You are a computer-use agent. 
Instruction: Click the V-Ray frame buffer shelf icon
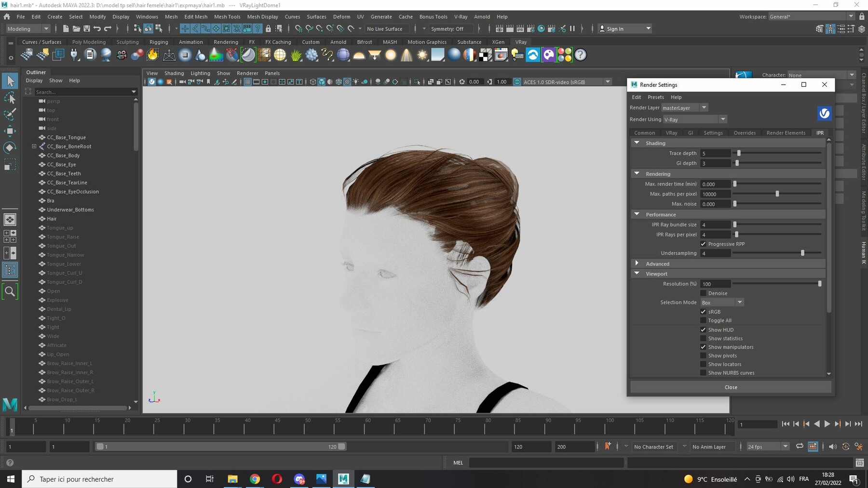tap(501, 55)
